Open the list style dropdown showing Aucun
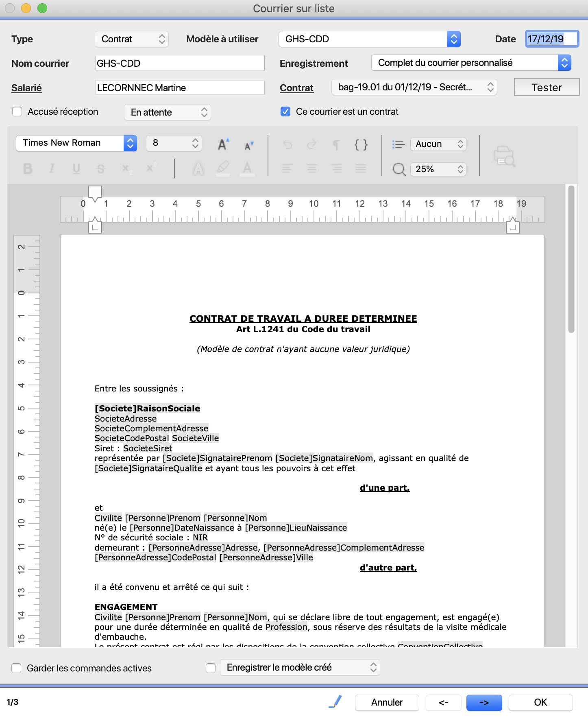Viewport: 588px width, 717px height. [438, 144]
